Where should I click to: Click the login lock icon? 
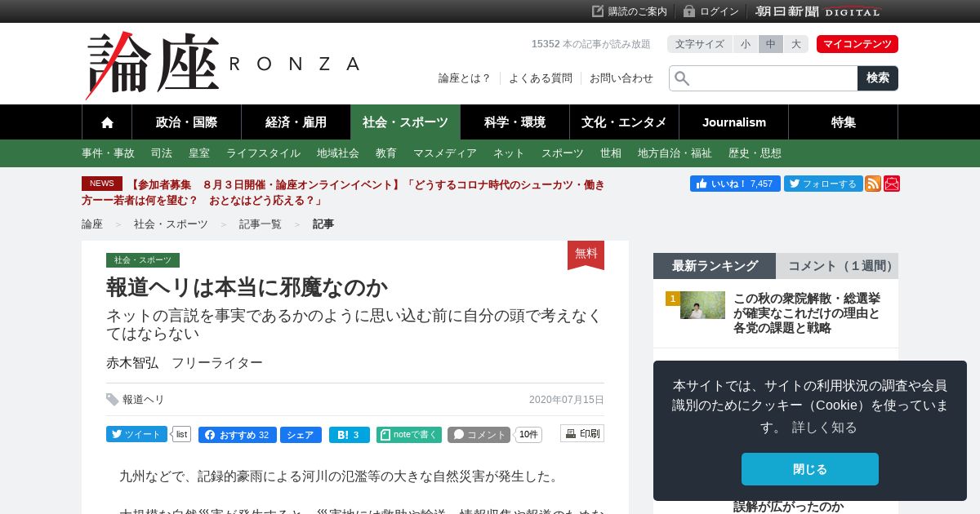(689, 11)
